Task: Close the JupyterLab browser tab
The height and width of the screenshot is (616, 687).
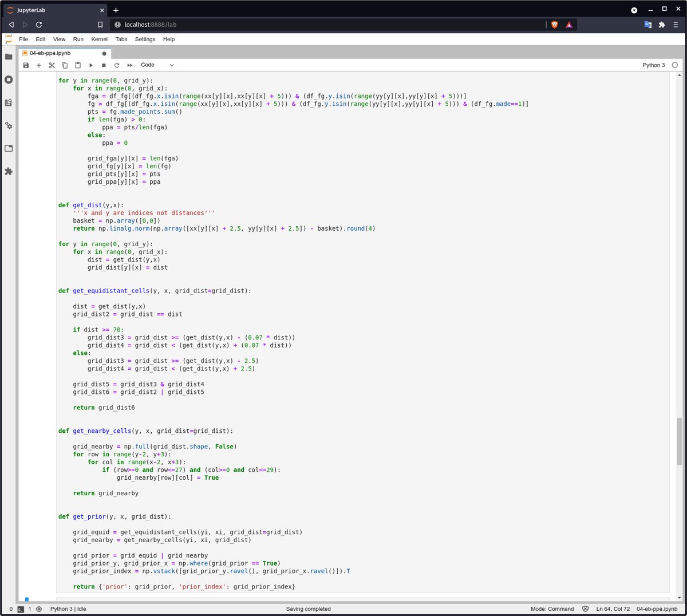Action: [102, 10]
